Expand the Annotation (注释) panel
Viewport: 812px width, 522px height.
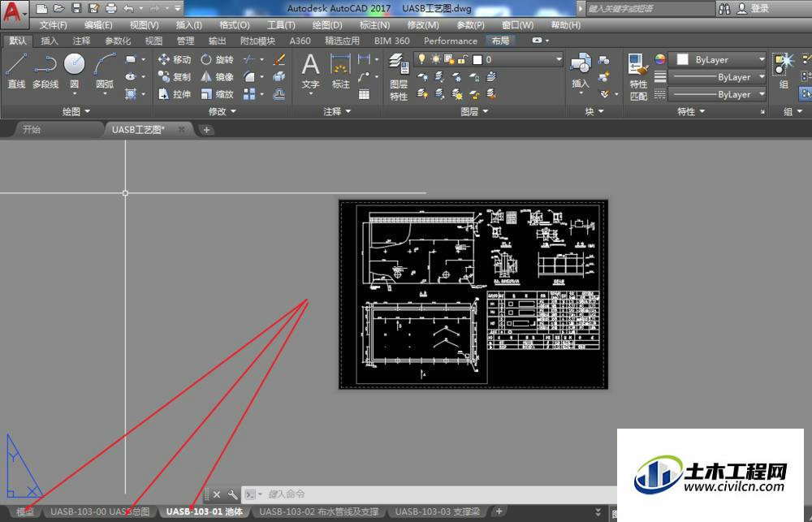click(337, 111)
